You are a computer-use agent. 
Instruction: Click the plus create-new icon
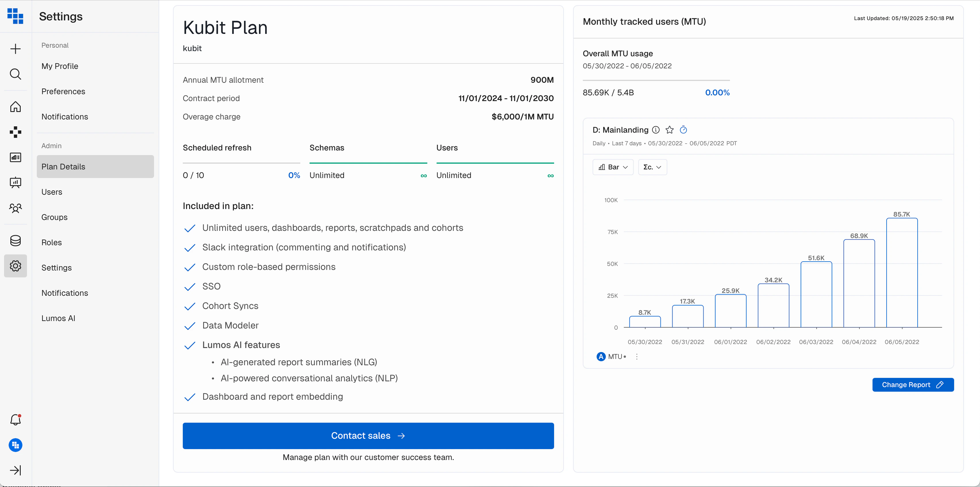15,49
